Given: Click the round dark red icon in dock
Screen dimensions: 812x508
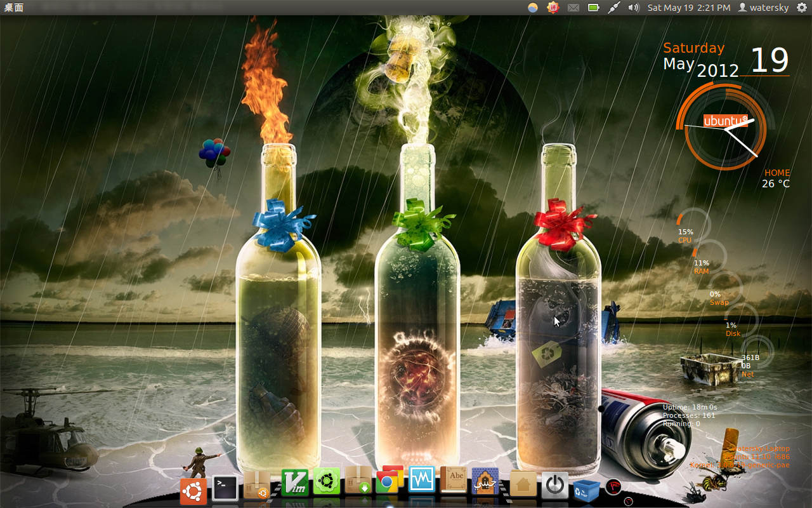Looking at the screenshot, I should [x=613, y=487].
